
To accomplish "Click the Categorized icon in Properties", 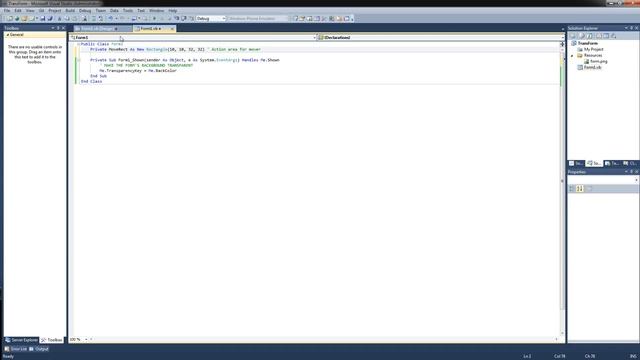I will [572, 189].
